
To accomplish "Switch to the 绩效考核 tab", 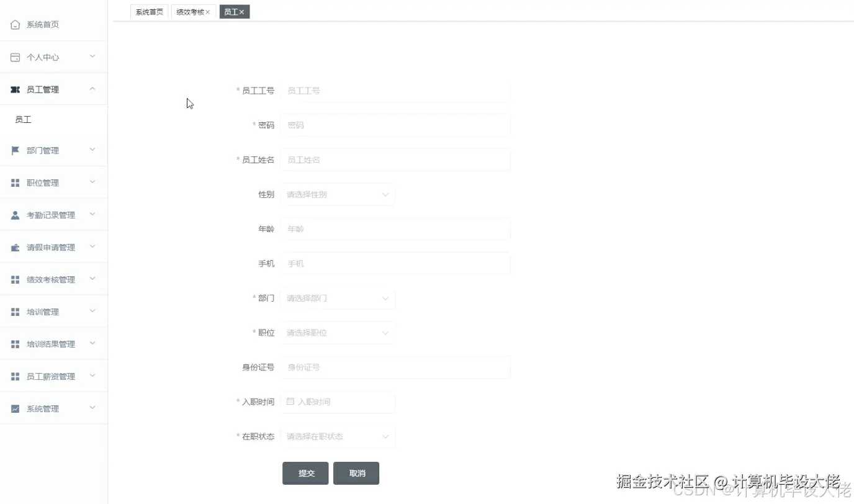I will [x=189, y=11].
